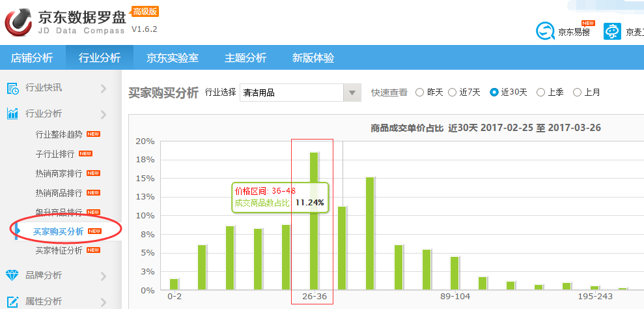Click the 195-243 axis label
The height and width of the screenshot is (309, 644).
(x=595, y=296)
